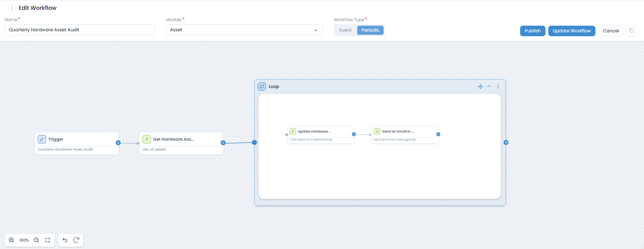
Task: Open the Module dropdown showing Asset
Action: pos(244,30)
